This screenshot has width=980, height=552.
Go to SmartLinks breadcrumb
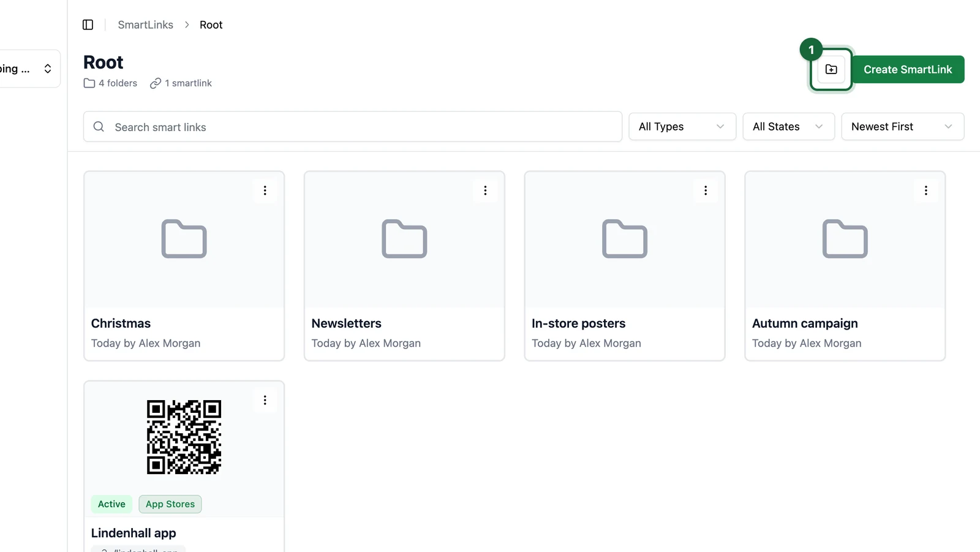pos(145,25)
